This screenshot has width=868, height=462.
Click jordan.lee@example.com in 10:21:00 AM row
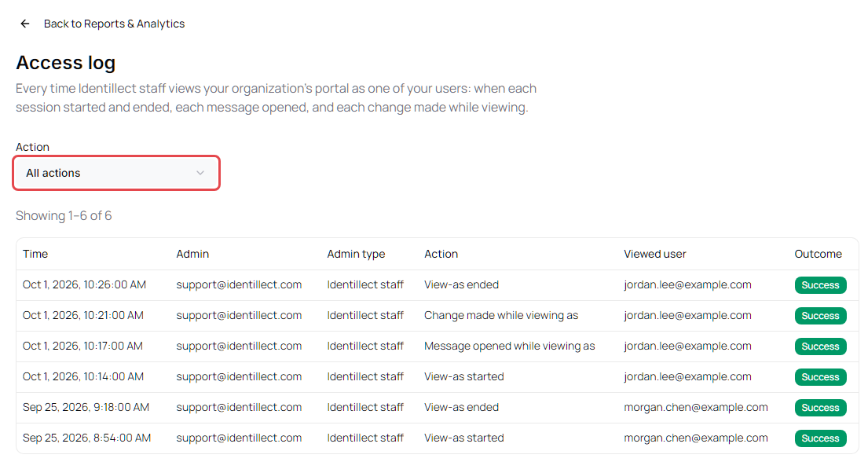[x=687, y=315]
